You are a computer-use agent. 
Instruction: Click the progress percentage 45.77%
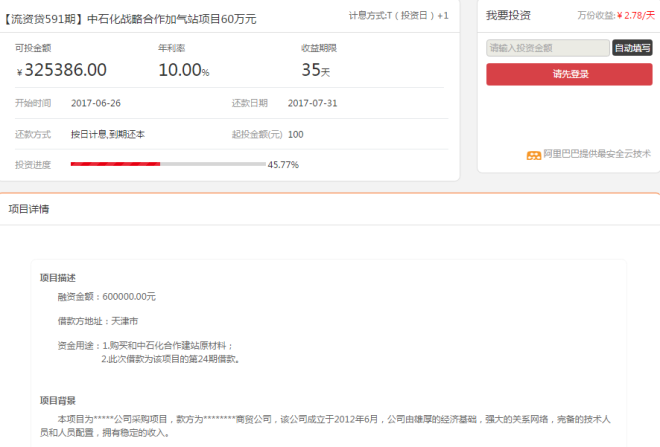(283, 165)
